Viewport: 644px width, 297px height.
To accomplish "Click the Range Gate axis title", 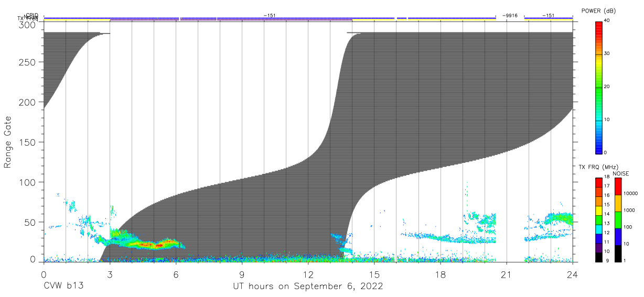I will [8, 142].
